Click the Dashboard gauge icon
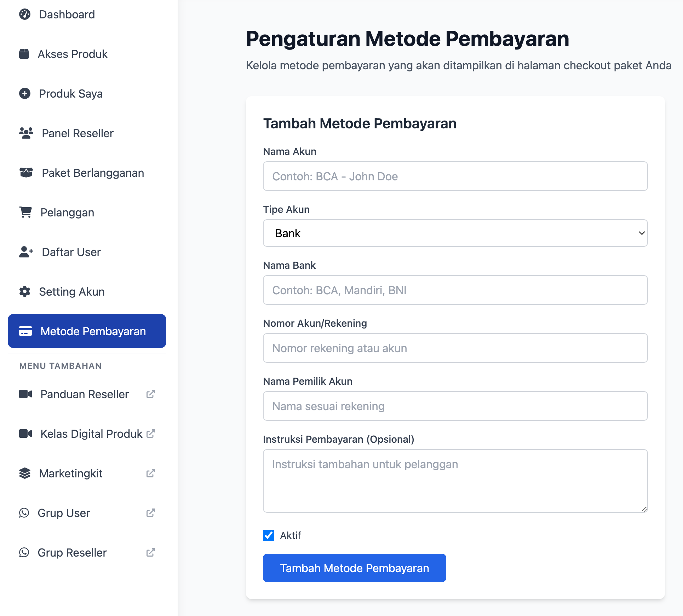Screen dimensions: 683x616 25,14
